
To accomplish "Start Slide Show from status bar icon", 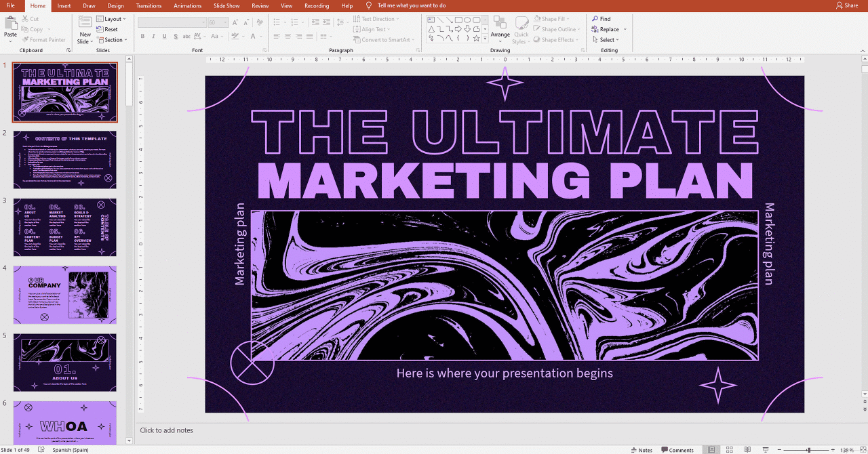I will coord(765,450).
